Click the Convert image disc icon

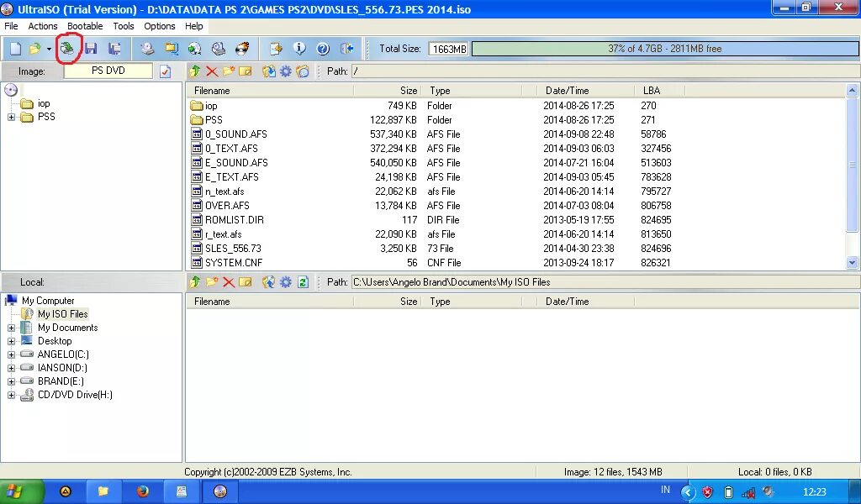pyautogui.click(x=195, y=49)
